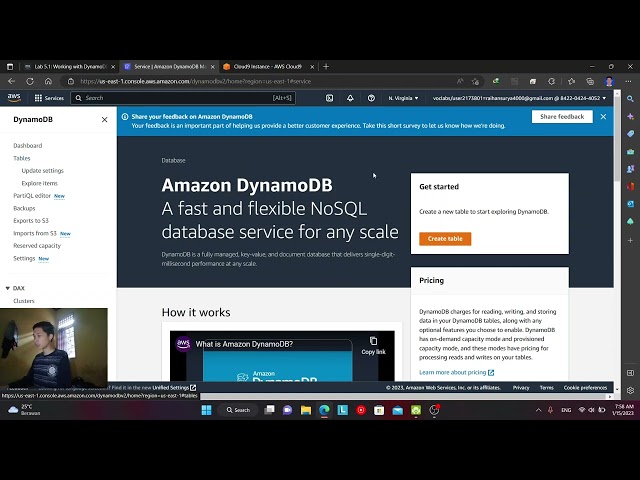
Task: Click Share feedback button in banner
Action: point(562,117)
